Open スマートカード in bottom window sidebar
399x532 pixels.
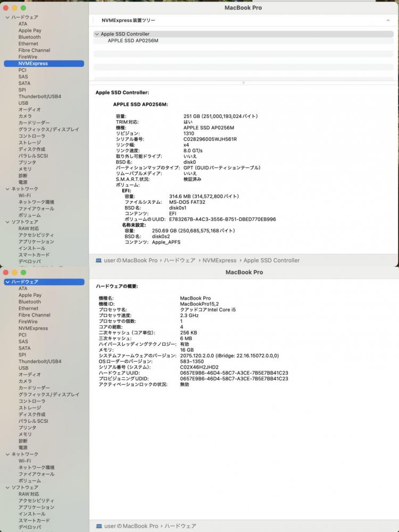pyautogui.click(x=34, y=520)
